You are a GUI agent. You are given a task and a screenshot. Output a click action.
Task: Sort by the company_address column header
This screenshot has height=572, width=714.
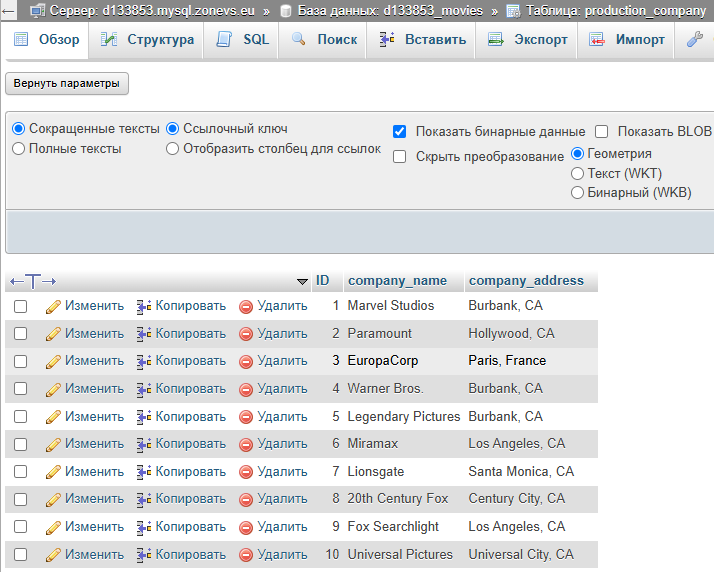pos(526,281)
